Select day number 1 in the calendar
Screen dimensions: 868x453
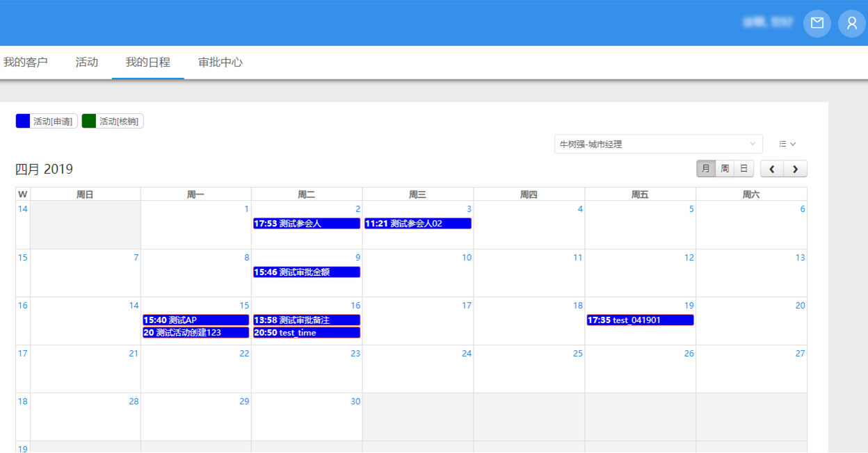coord(246,209)
